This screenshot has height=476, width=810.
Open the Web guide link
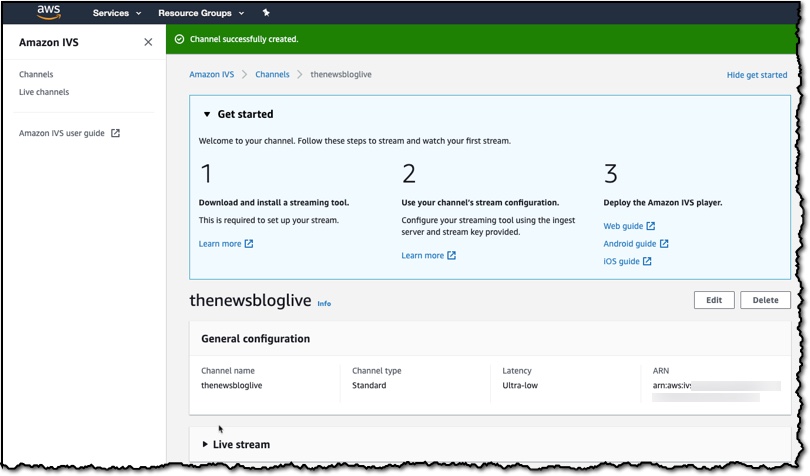click(623, 226)
